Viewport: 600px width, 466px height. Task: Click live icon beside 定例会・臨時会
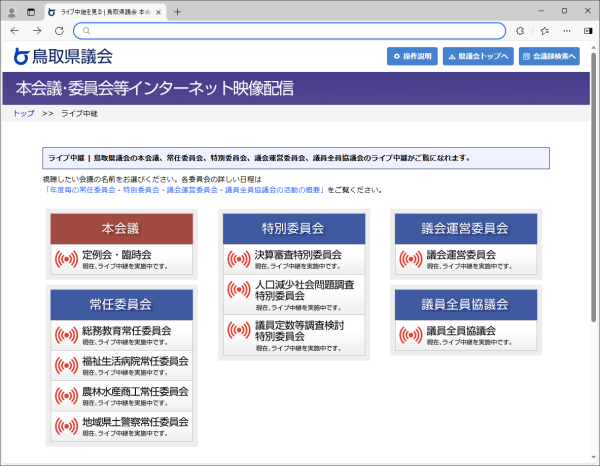pos(67,259)
